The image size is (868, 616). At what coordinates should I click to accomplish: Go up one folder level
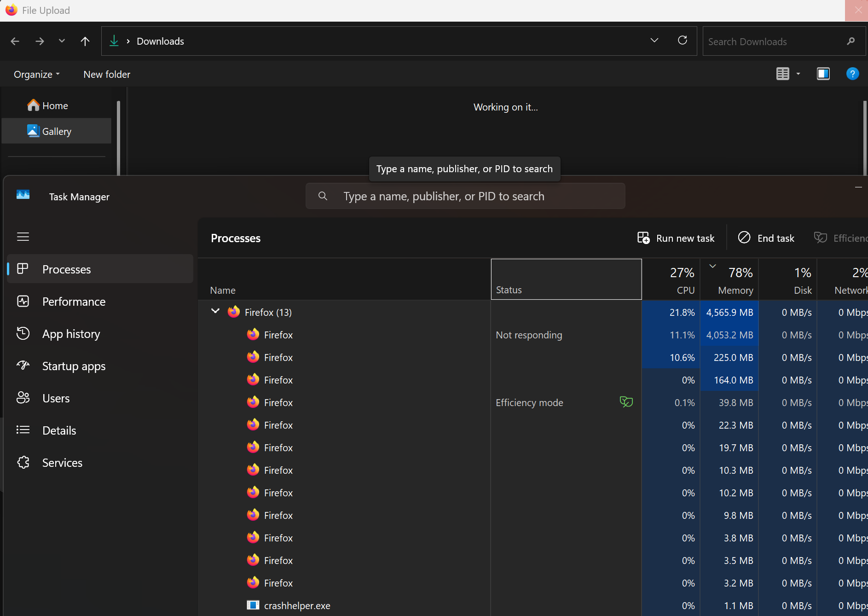click(85, 41)
